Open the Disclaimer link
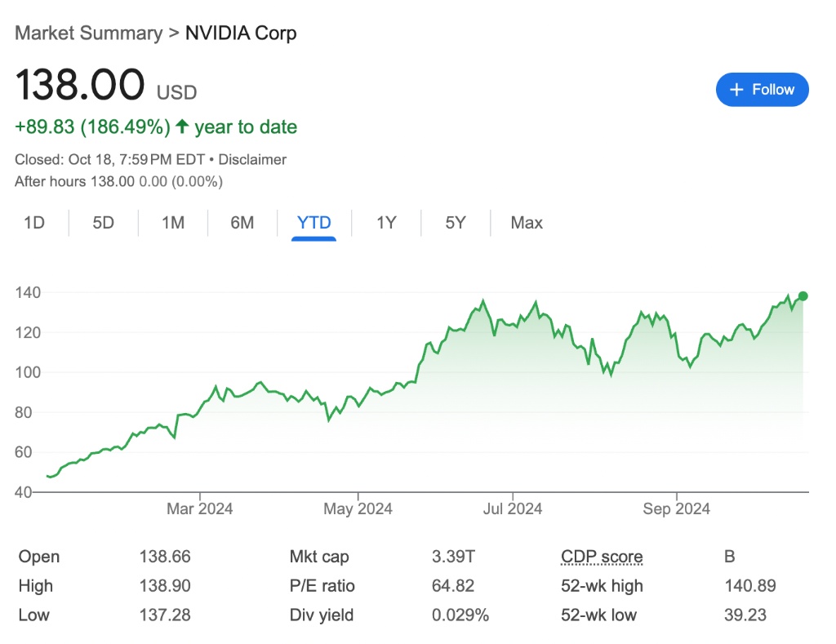Screen dimensions: 836x644 tap(252, 160)
